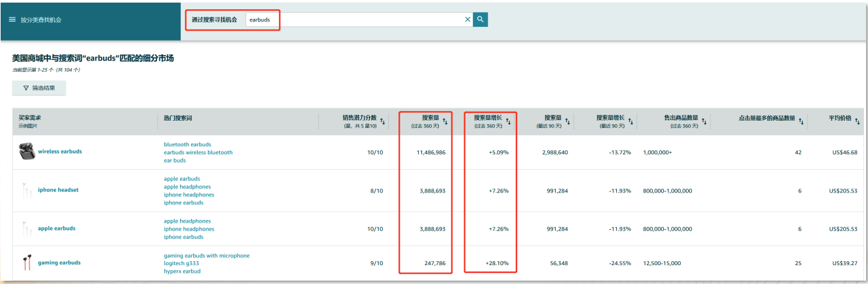Select the +5.09% growth cell

[498, 152]
